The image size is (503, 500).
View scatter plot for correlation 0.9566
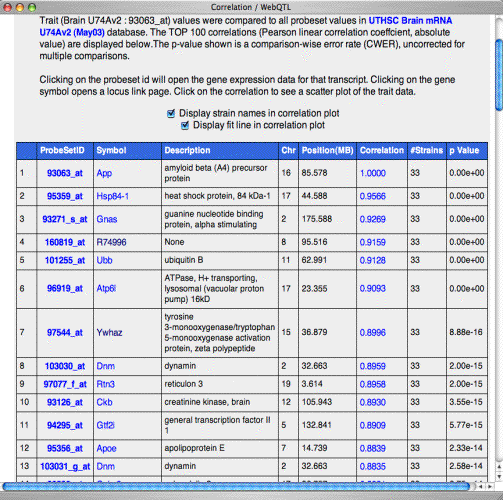pyautogui.click(x=373, y=196)
